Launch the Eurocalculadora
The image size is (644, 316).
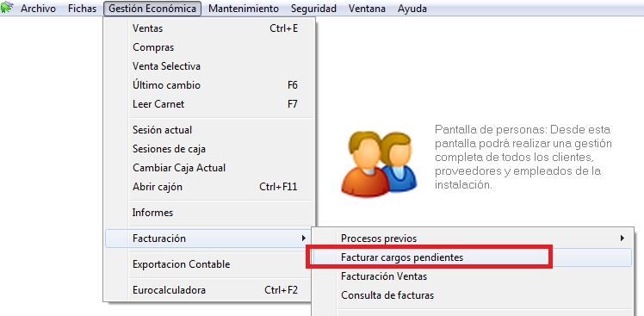click(210, 290)
